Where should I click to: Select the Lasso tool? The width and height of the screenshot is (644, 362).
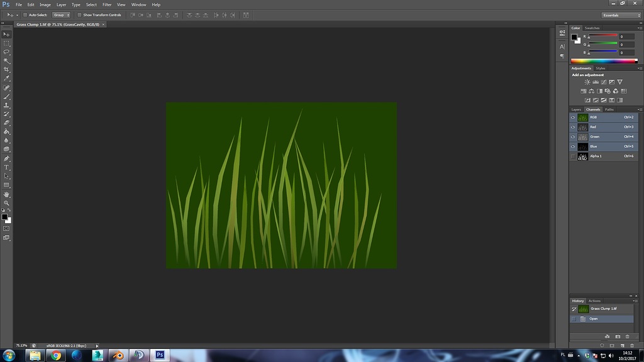click(6, 52)
